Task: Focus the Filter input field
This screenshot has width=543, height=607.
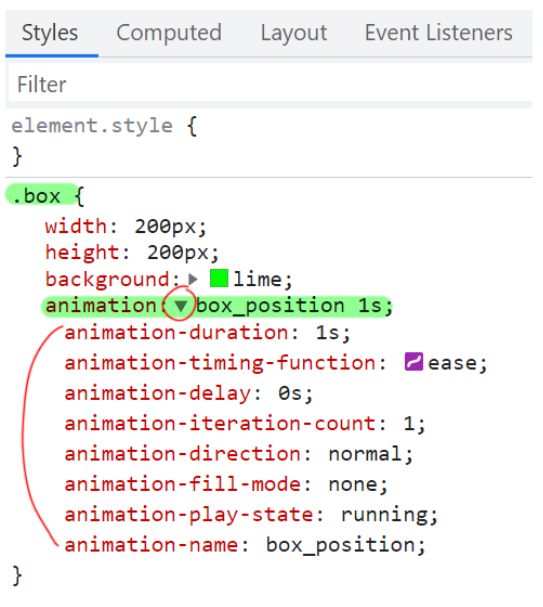Action: point(270,84)
